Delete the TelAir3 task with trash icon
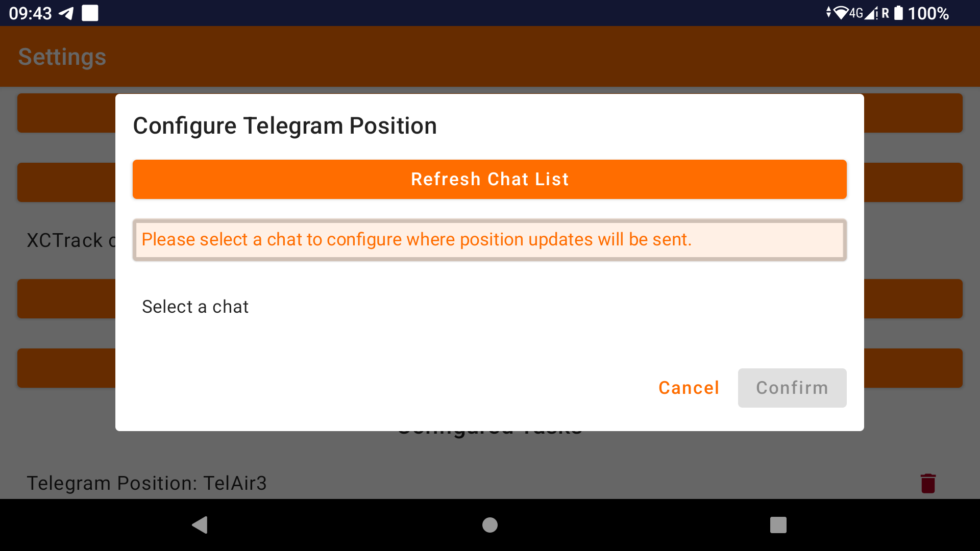Image resolution: width=980 pixels, height=551 pixels. coord(927,483)
